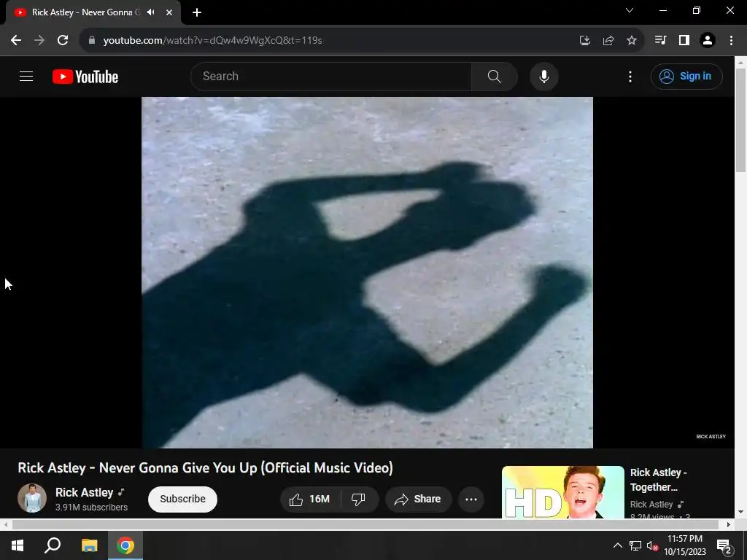Image resolution: width=747 pixels, height=560 pixels.
Task: Open a new tab with the plus button
Action: click(197, 12)
